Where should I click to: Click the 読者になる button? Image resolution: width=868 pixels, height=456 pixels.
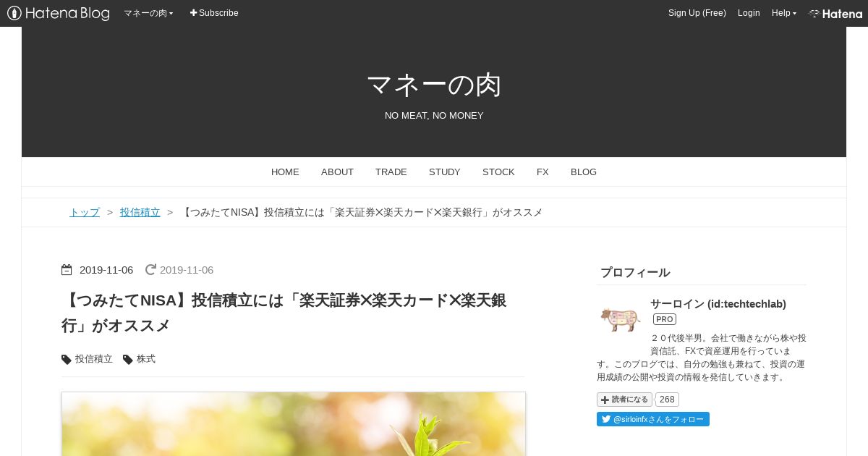coord(624,400)
